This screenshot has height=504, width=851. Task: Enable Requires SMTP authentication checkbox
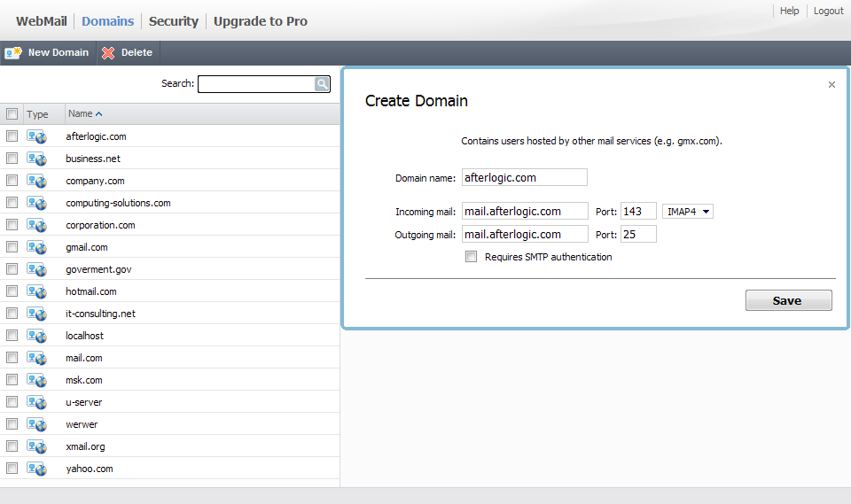[x=472, y=257]
